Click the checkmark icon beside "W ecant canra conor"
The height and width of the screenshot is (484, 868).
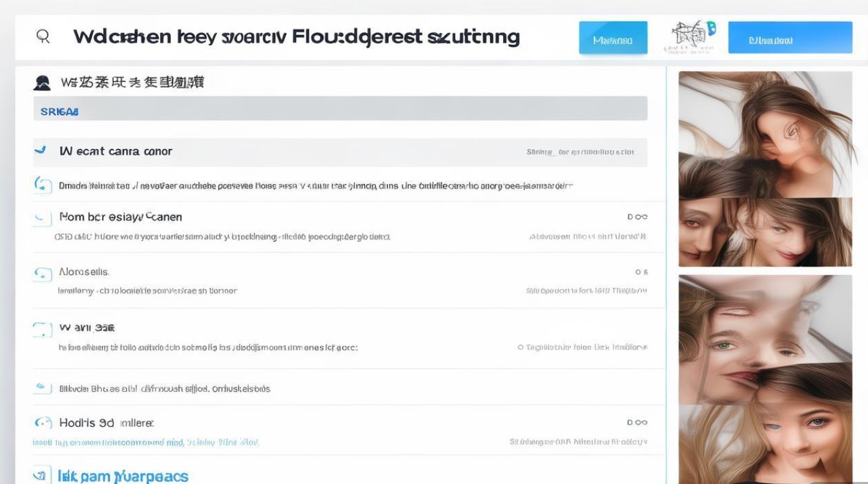[41, 150]
